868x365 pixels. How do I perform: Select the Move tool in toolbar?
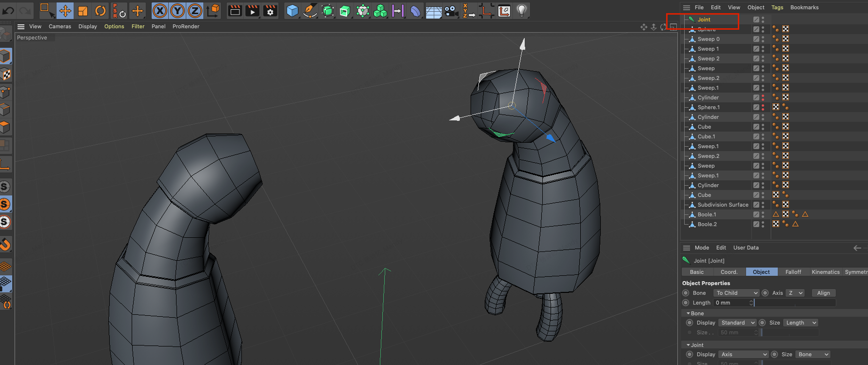point(65,11)
